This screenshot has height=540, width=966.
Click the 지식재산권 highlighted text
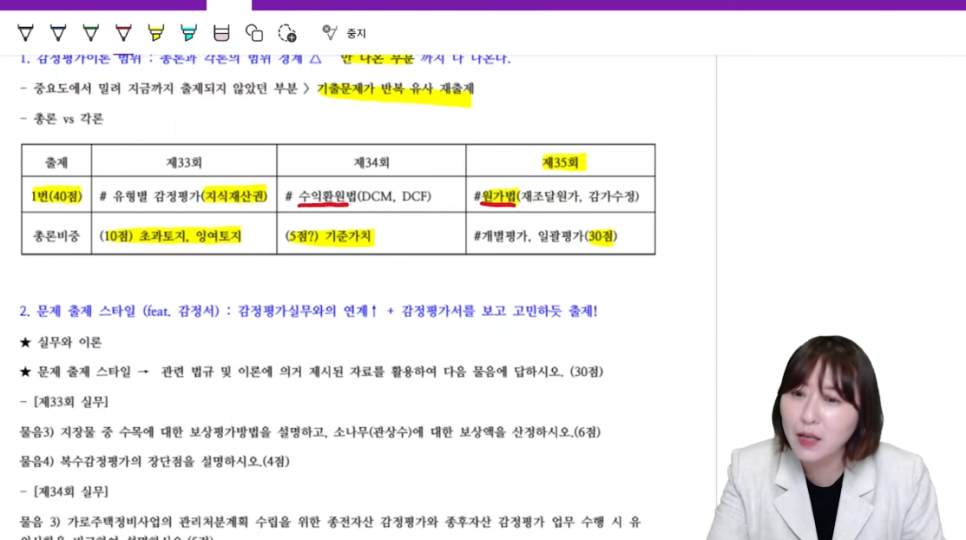click(235, 196)
